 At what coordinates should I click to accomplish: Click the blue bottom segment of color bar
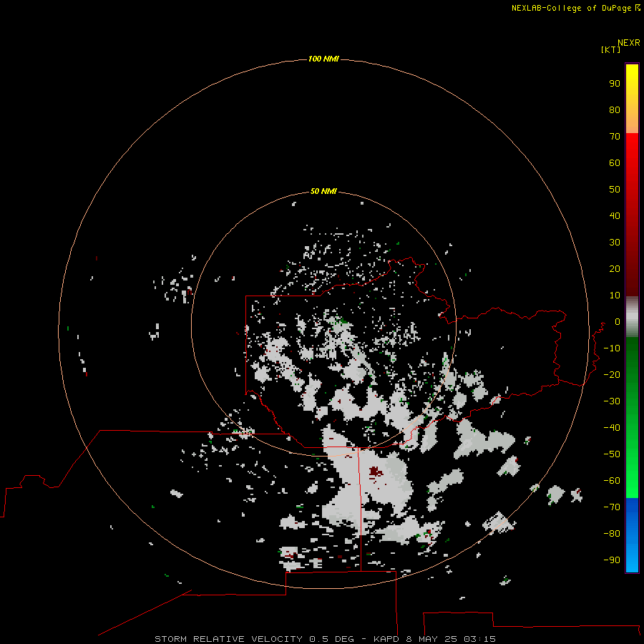tap(632, 535)
